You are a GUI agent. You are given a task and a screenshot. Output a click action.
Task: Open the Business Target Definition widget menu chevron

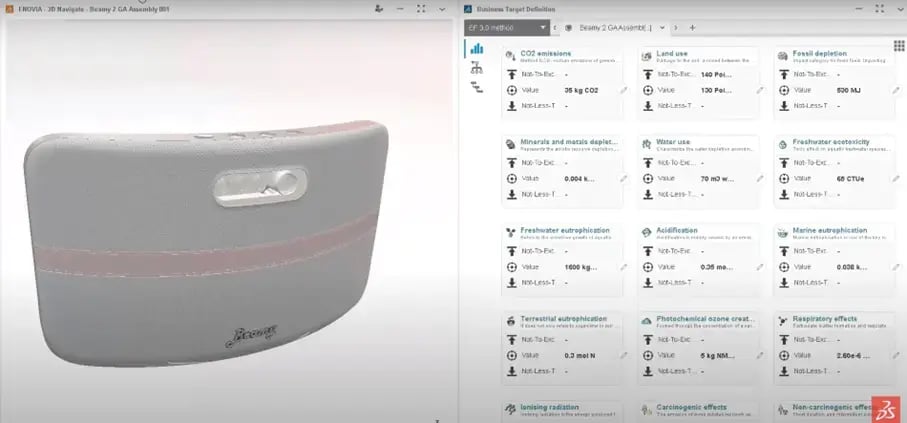[900, 9]
